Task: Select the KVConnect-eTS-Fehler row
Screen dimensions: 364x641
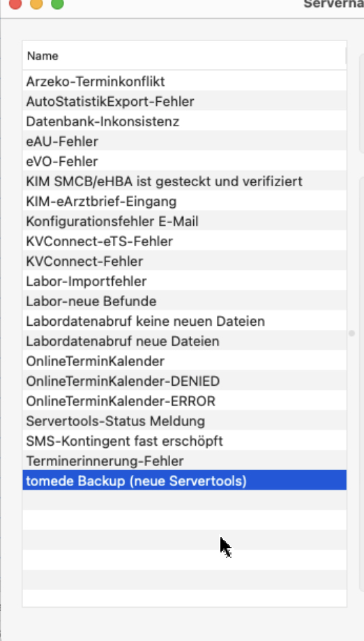Action: pyautogui.click(x=185, y=241)
